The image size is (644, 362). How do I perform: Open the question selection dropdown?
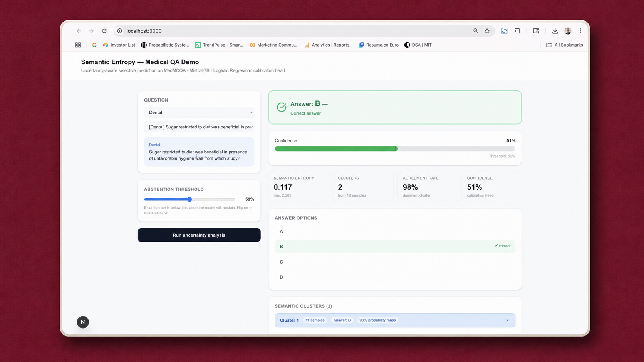[199, 127]
